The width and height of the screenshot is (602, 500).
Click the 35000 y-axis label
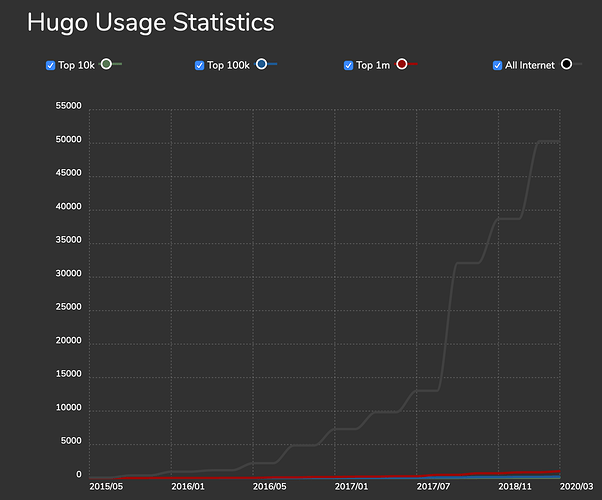[x=69, y=240]
